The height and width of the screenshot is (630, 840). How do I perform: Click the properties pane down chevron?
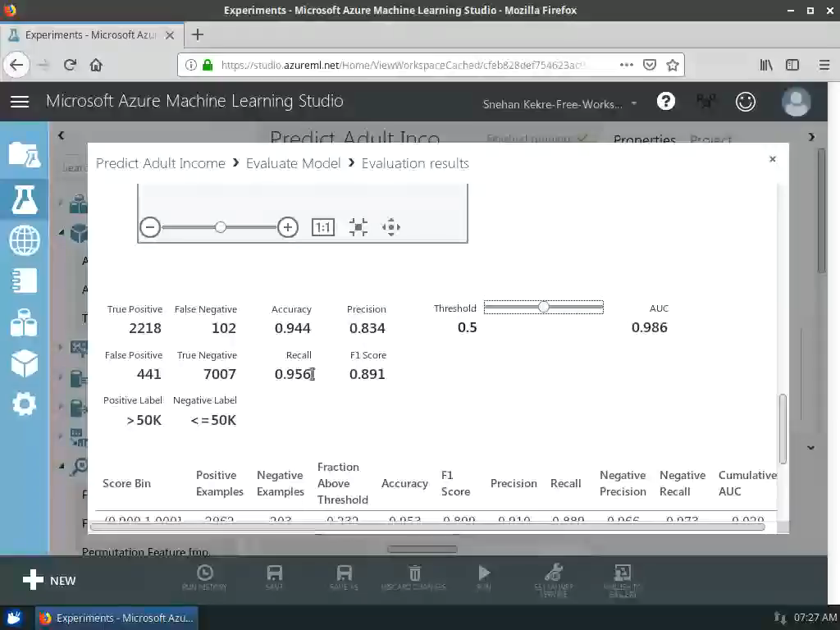tap(811, 448)
